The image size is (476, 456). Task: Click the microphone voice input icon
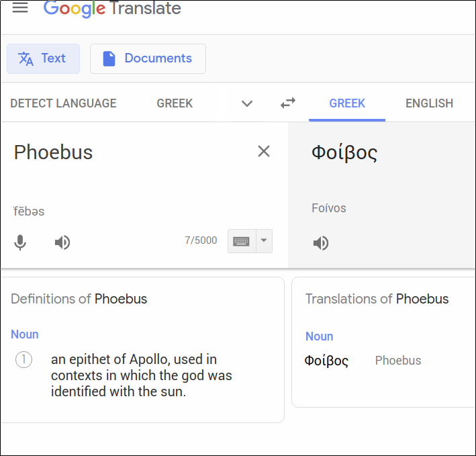click(21, 242)
